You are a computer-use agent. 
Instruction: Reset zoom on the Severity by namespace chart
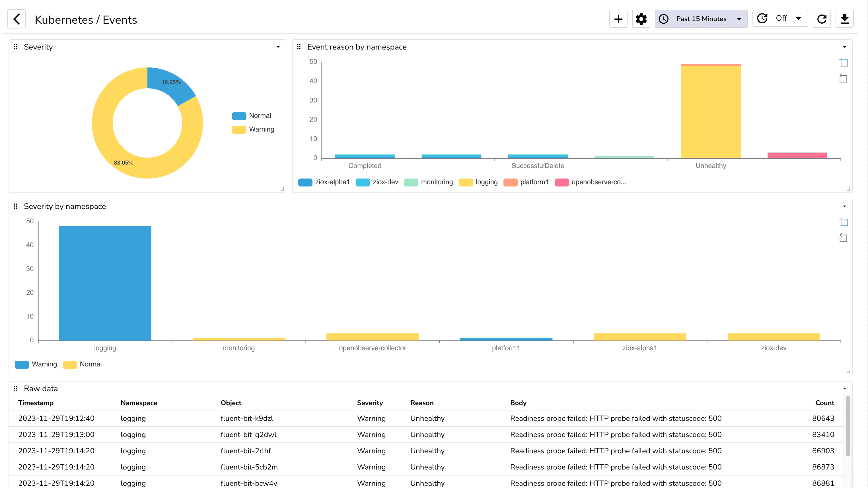[x=844, y=238]
